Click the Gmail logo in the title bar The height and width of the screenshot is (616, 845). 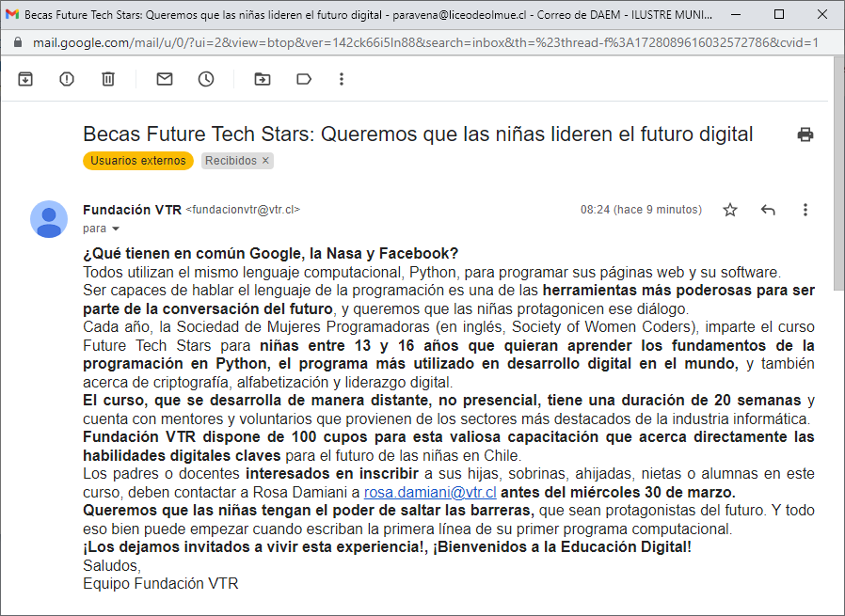click(12, 14)
